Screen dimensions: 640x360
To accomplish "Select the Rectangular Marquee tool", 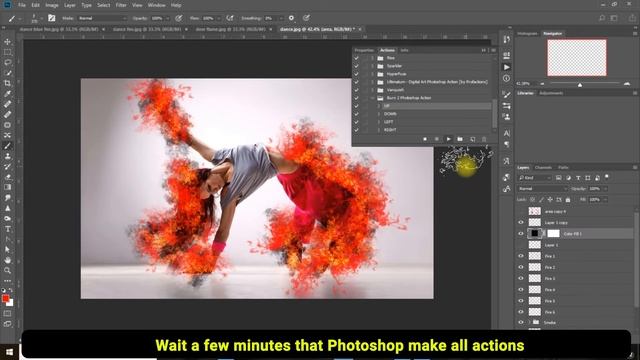I will 7,52.
